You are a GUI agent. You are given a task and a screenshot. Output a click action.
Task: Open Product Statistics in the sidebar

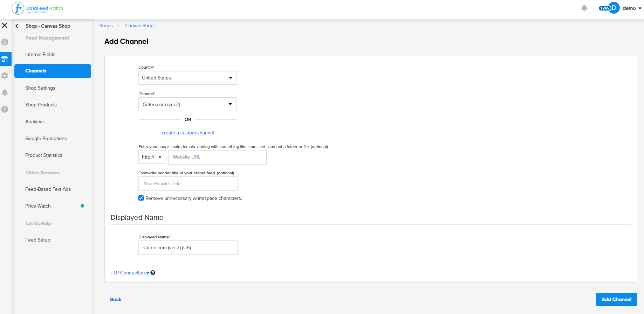pyautogui.click(x=44, y=155)
